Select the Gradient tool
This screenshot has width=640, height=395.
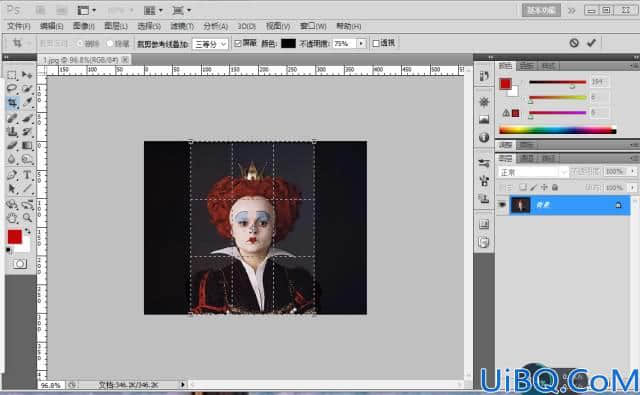tap(27, 145)
